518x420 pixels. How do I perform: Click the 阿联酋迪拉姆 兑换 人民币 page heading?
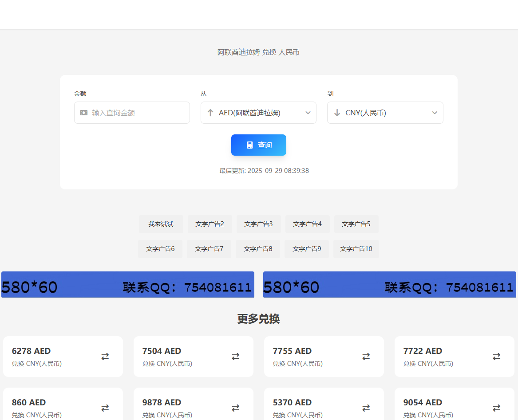coord(259,52)
